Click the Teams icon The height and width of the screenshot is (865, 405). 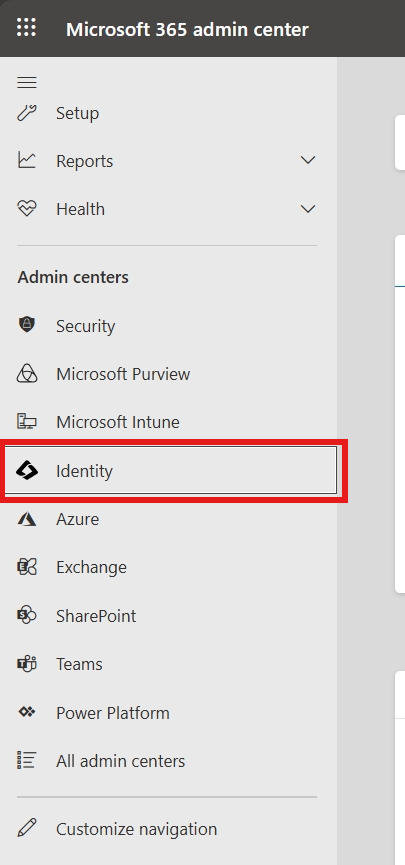[x=26, y=664]
